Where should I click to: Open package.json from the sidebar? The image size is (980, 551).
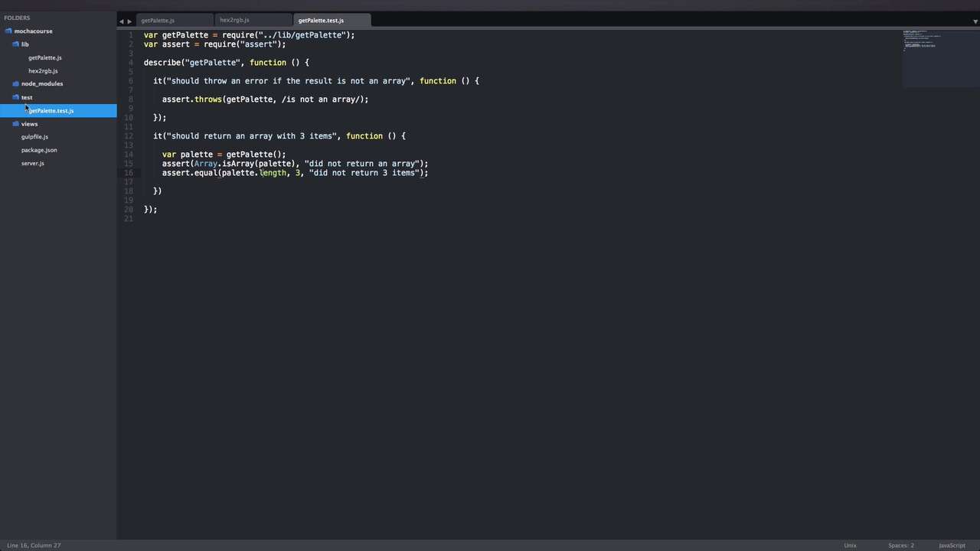(x=39, y=150)
